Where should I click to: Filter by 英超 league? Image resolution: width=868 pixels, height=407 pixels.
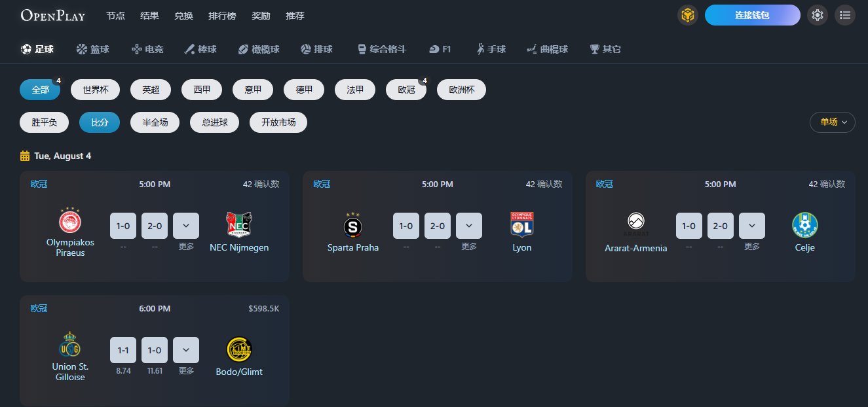click(x=151, y=90)
